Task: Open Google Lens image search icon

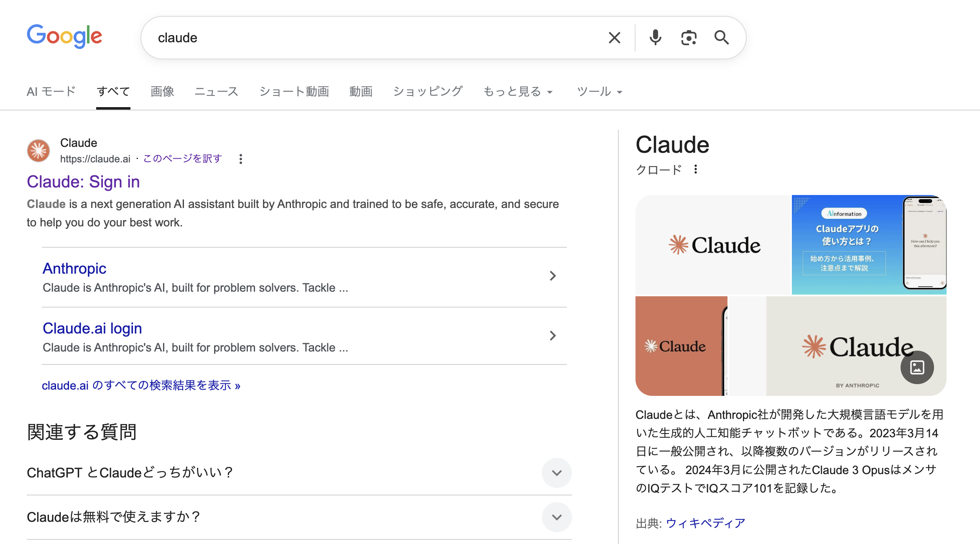Action: point(689,38)
